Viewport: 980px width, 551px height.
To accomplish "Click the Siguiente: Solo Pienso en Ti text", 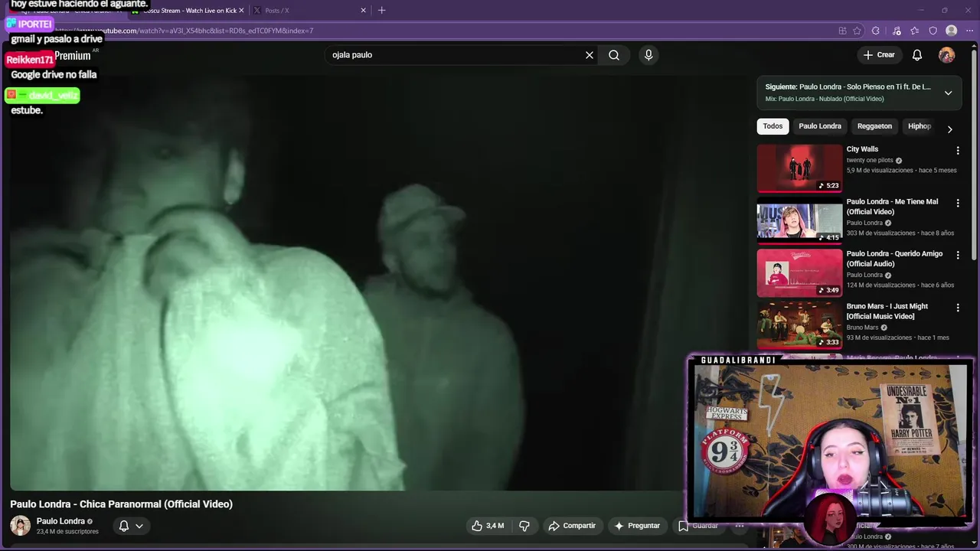I will click(x=848, y=87).
